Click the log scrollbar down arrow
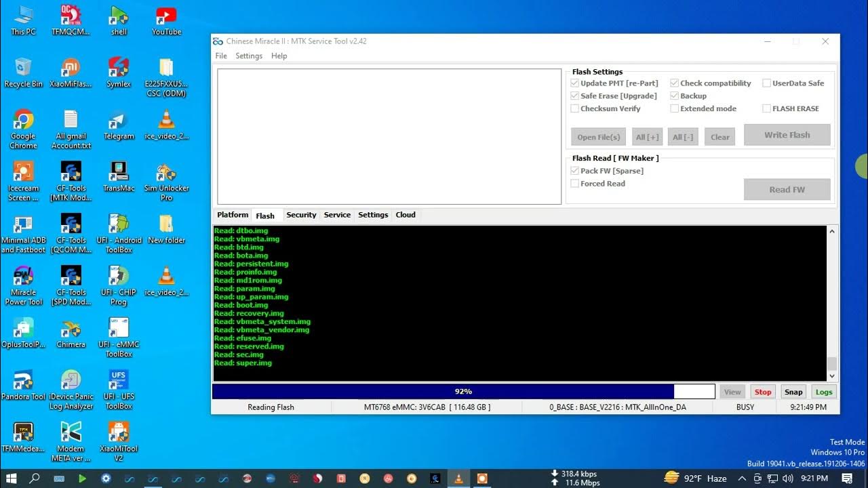The image size is (868, 488). point(832,376)
